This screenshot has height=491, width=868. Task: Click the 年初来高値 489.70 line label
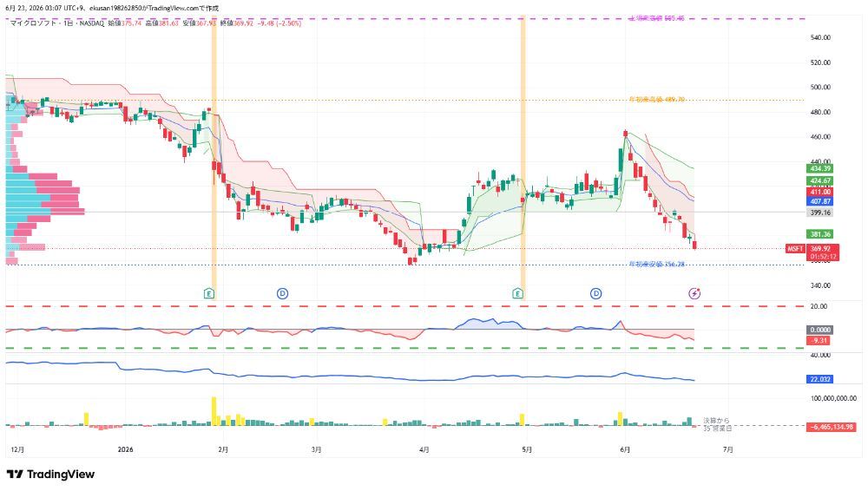(x=656, y=100)
